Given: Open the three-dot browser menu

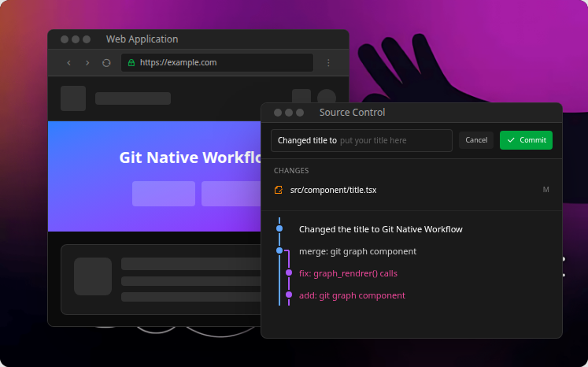Looking at the screenshot, I should (328, 63).
